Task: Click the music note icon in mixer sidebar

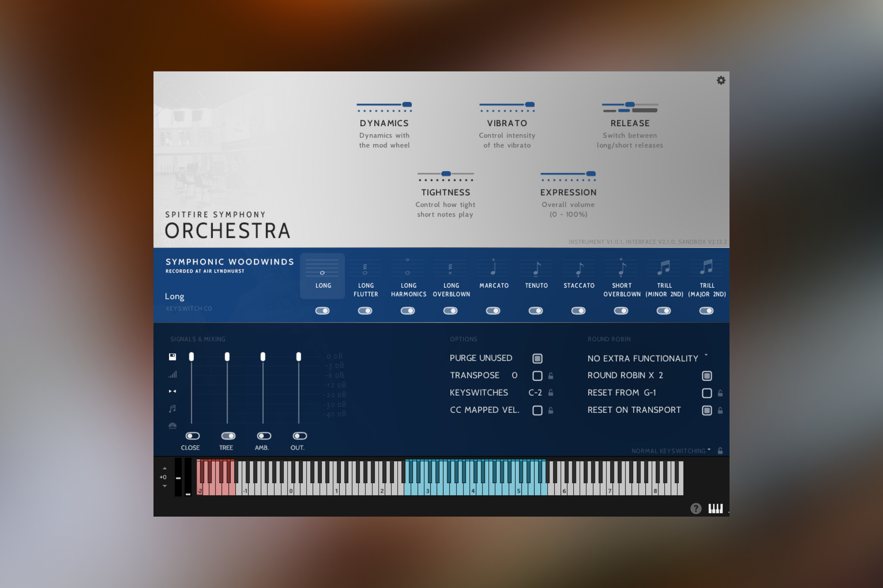Action: [172, 409]
